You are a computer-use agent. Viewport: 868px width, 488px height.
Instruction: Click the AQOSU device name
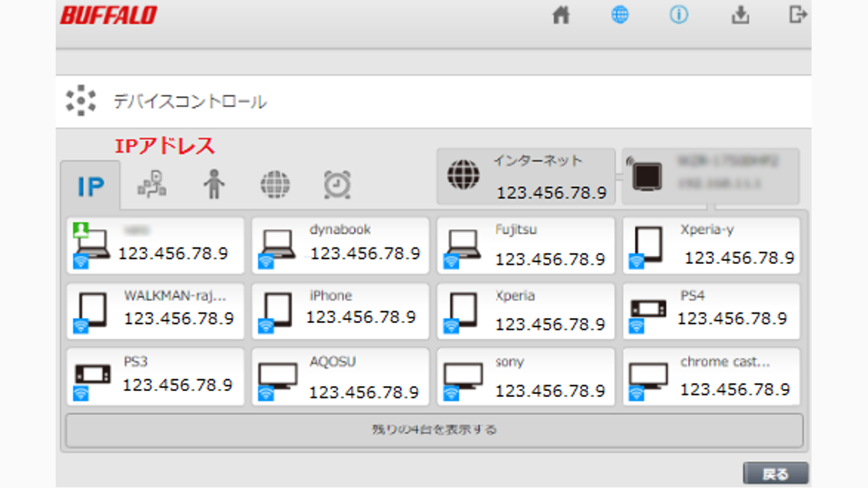coord(333,361)
